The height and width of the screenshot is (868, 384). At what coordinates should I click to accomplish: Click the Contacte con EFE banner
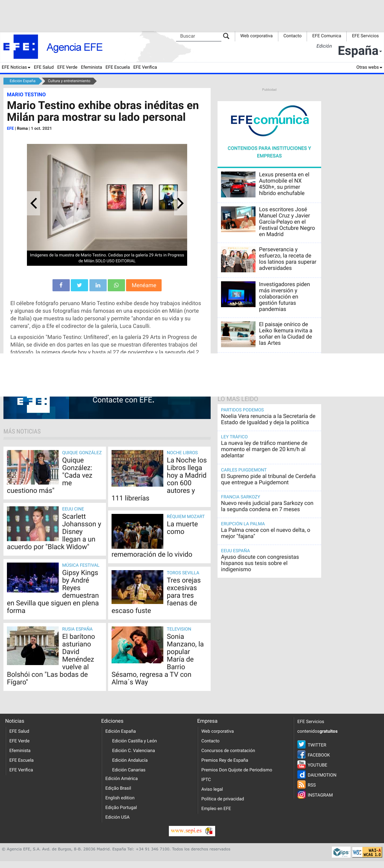click(107, 408)
